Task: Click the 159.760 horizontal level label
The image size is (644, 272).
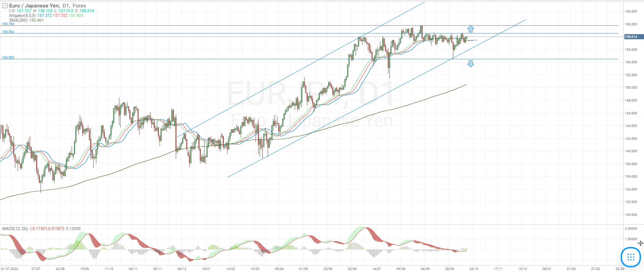Action: pyautogui.click(x=8, y=24)
